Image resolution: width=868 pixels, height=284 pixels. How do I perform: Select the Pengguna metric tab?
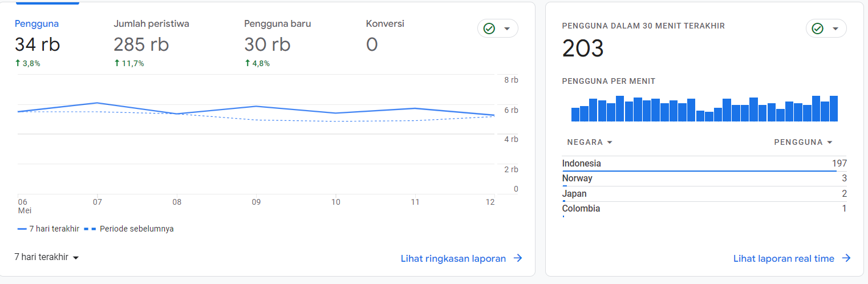click(37, 43)
